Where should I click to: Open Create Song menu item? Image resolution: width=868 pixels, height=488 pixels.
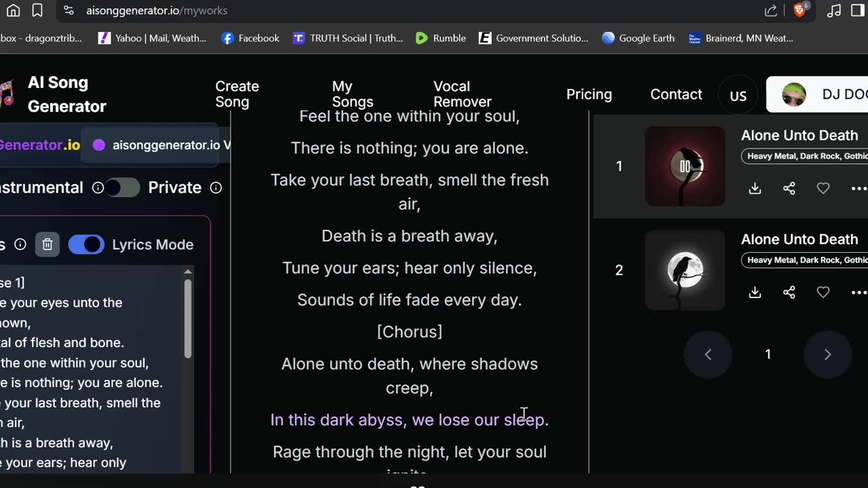(237, 94)
